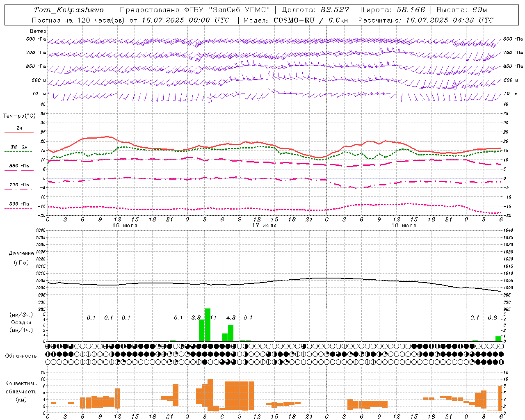This screenshot has width=525, height=420.
Task: Click the Облачность panel label
Action: tap(21, 356)
